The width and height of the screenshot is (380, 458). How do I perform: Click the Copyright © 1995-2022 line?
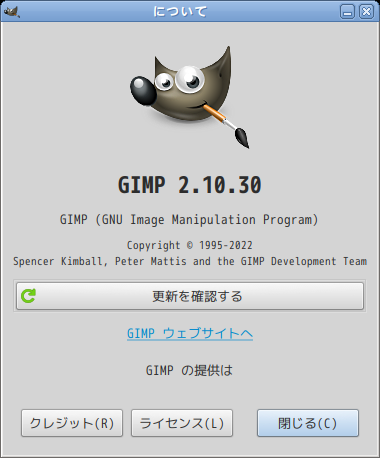190,246
